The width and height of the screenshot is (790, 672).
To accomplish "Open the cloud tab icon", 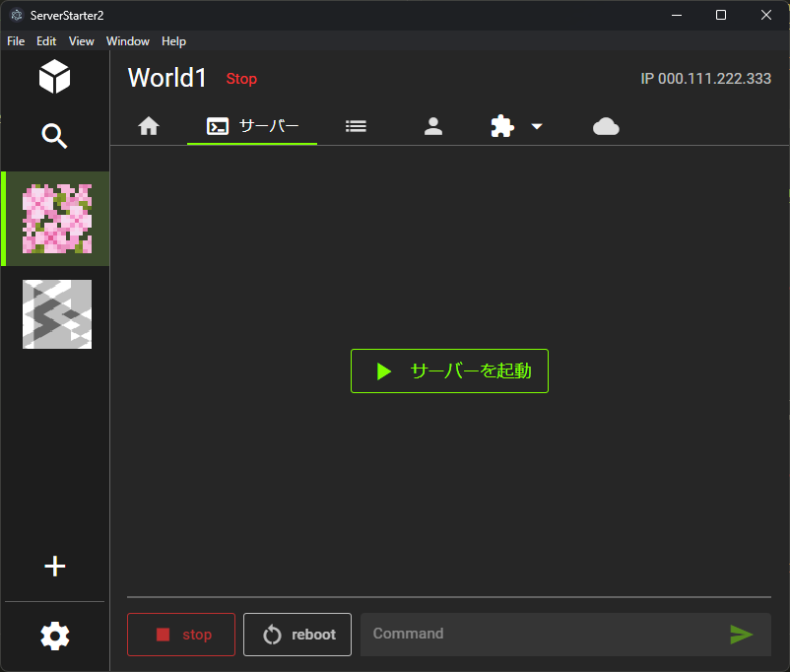I will click(x=606, y=126).
